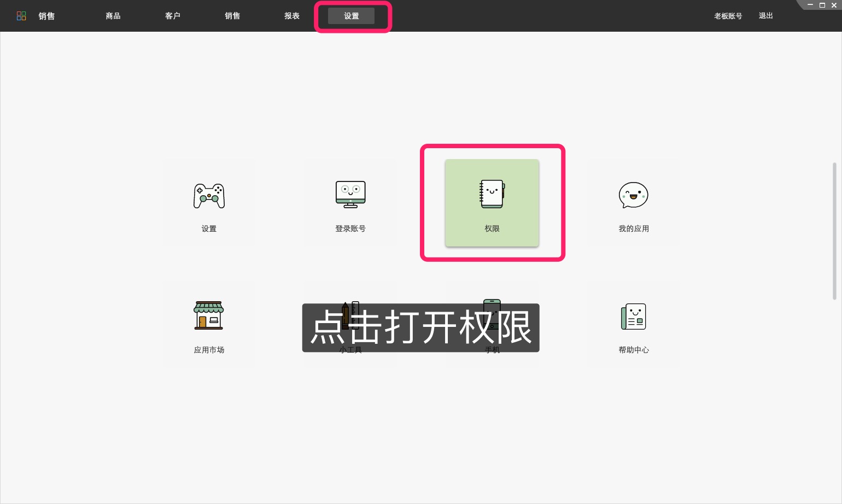Close the application window

834,5
